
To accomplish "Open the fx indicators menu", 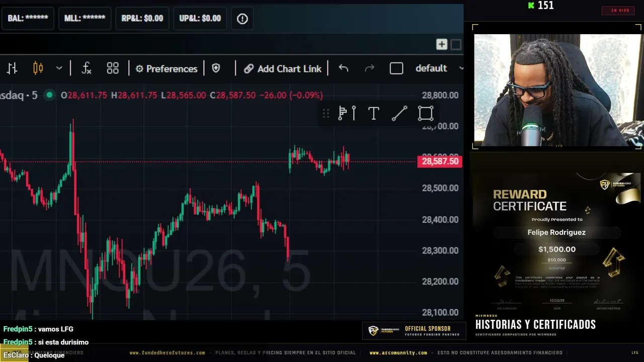I will click(x=87, y=68).
